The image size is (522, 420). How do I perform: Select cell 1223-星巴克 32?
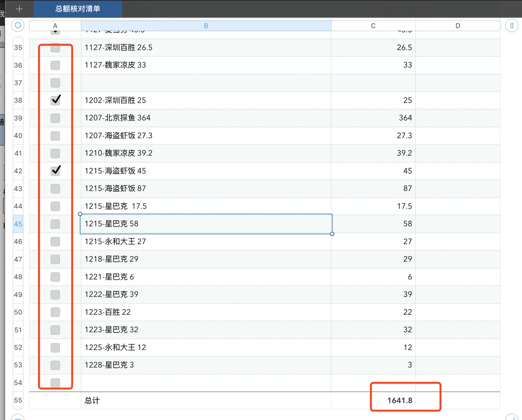coord(206,330)
